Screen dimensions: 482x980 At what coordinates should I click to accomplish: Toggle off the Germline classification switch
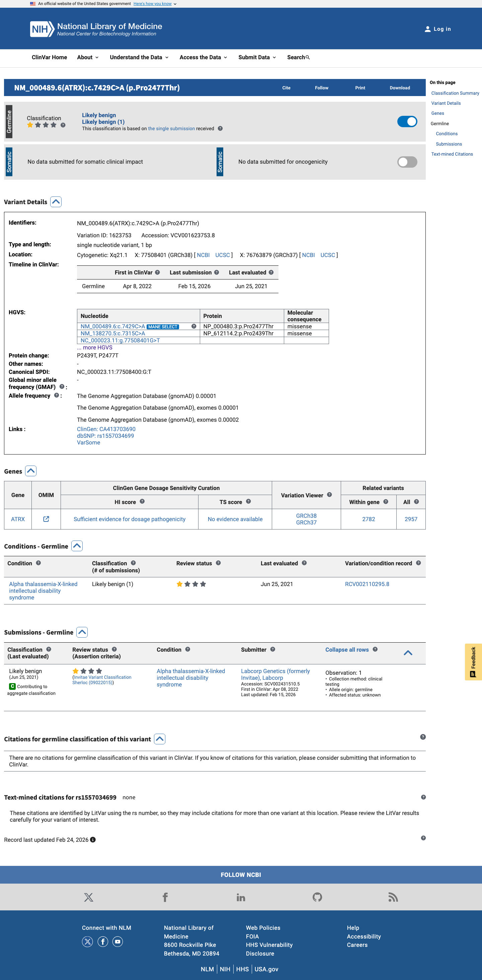coord(407,121)
